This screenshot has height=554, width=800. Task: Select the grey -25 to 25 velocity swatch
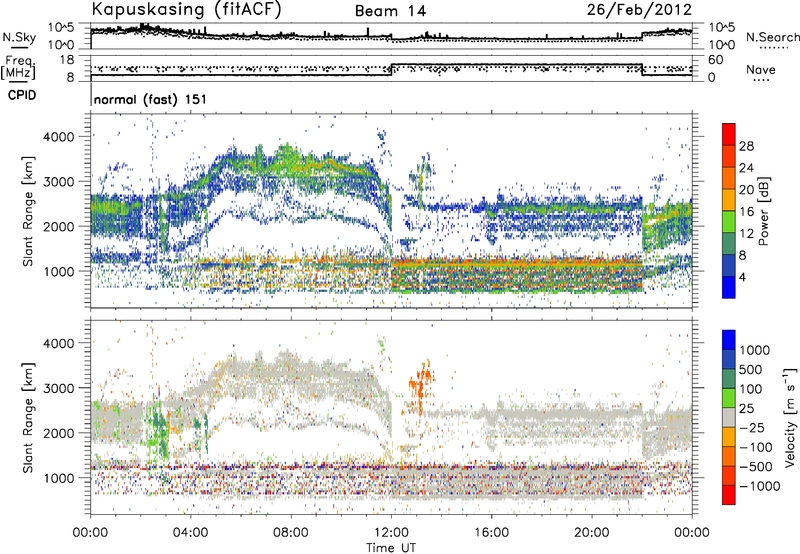coord(729,417)
